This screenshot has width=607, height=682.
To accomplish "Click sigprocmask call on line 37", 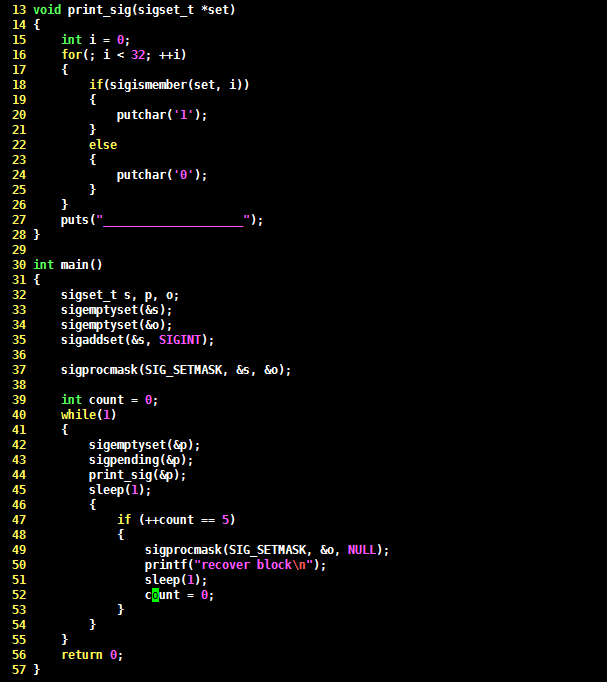I will tap(176, 370).
